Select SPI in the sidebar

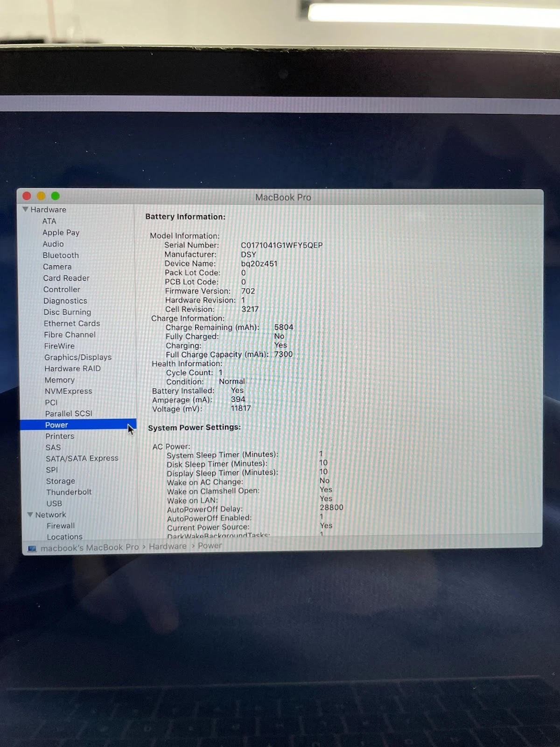point(52,470)
